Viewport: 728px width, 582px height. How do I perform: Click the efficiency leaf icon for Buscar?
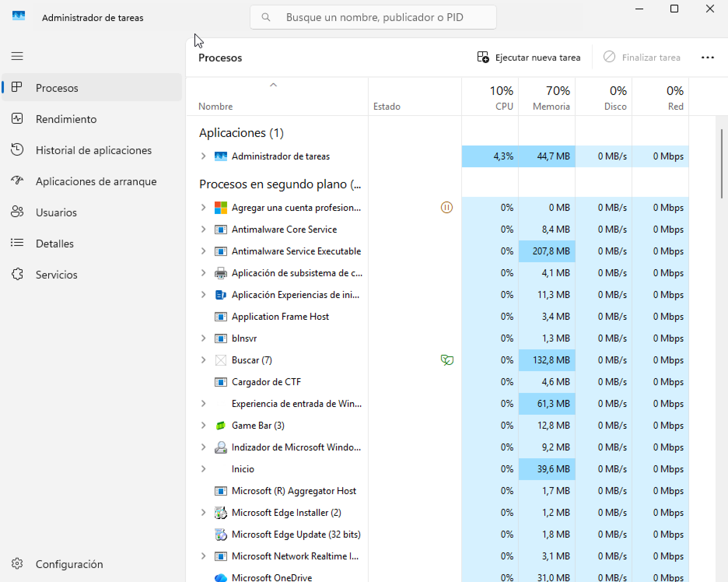(x=447, y=360)
